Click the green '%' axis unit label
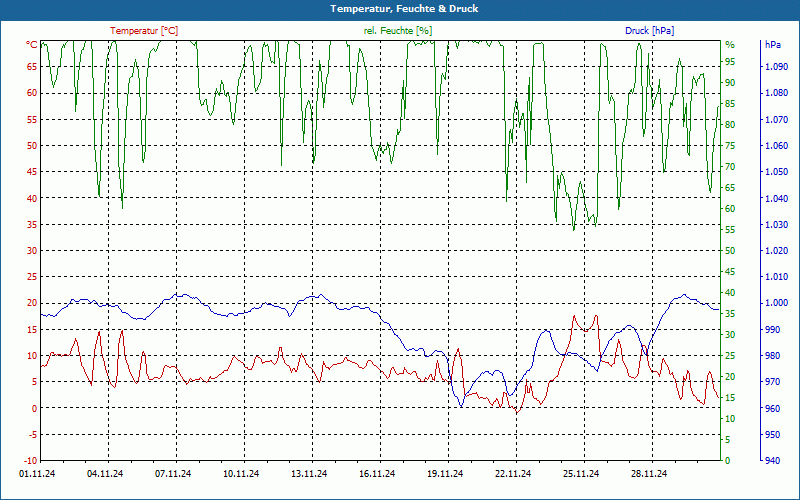Viewport: 800px width, 500px height. point(730,45)
